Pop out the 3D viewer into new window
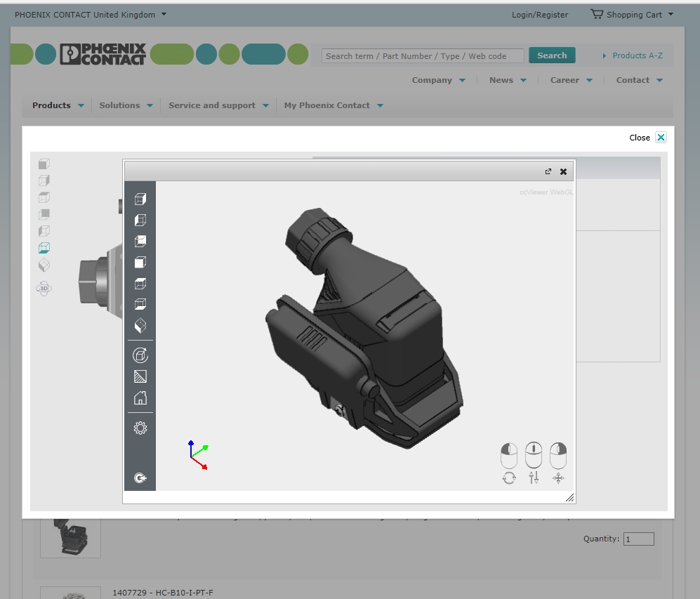This screenshot has width=700, height=599. pos(548,171)
